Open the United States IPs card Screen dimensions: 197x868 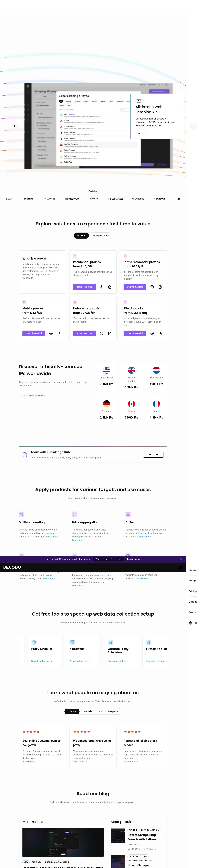107,378
